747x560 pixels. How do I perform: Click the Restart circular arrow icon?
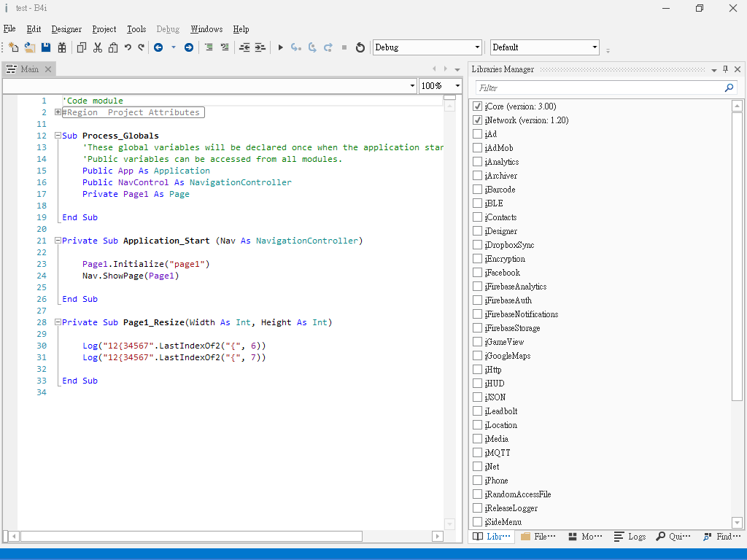[360, 47]
